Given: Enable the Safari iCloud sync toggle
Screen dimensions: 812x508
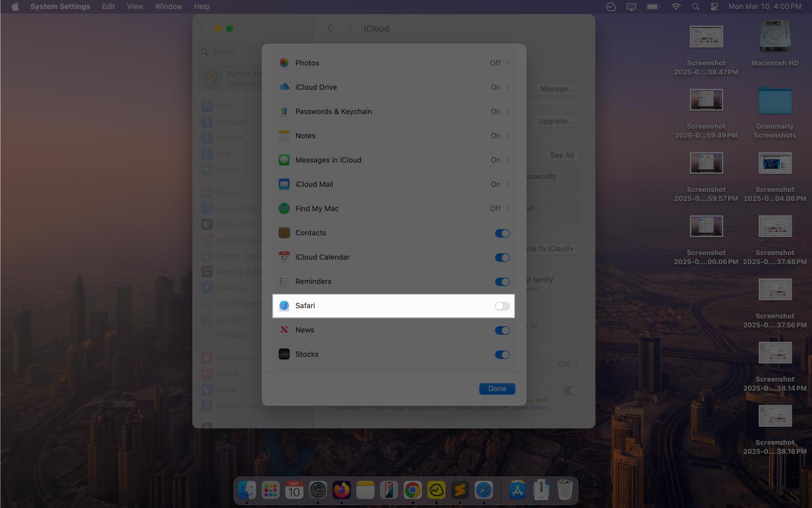Looking at the screenshot, I should [x=502, y=306].
